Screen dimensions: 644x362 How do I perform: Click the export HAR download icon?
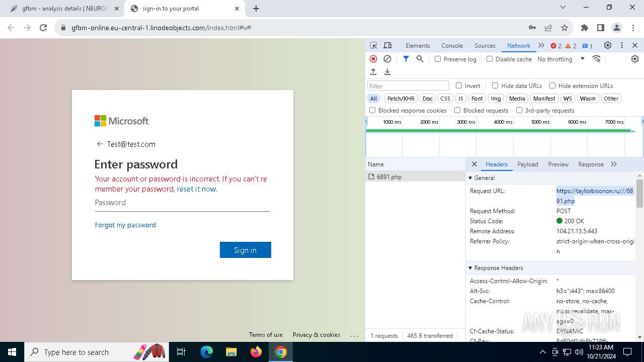pos(387,72)
